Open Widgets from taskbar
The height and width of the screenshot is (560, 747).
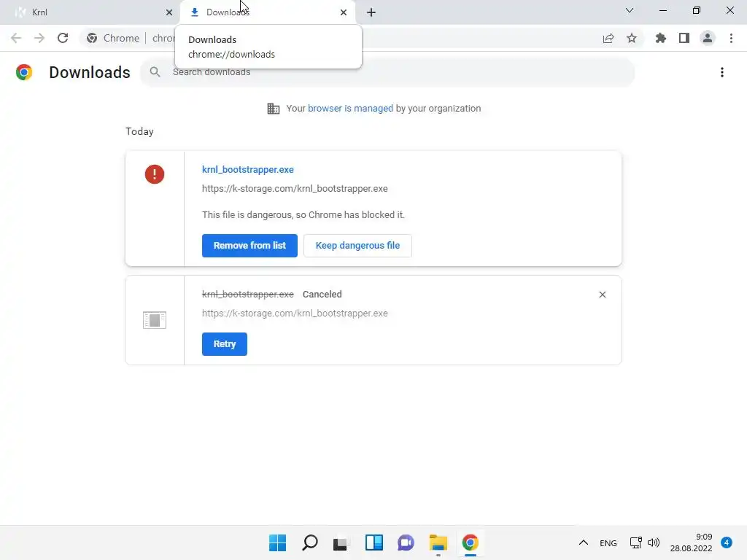pos(374,542)
